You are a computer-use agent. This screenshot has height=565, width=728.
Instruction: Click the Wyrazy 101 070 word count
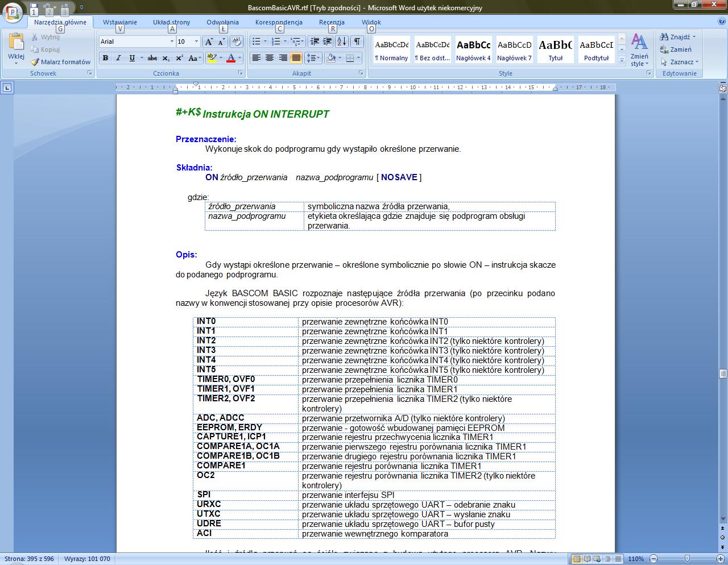tap(87, 559)
